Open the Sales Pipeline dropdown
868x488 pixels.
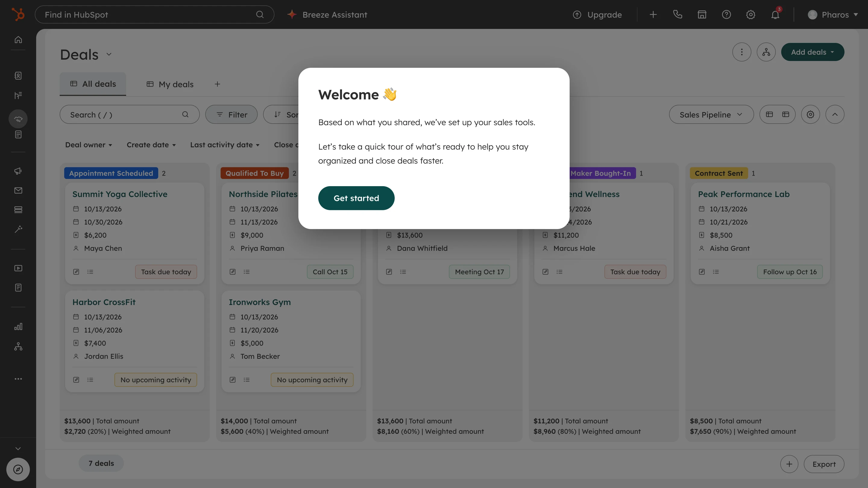coord(711,114)
